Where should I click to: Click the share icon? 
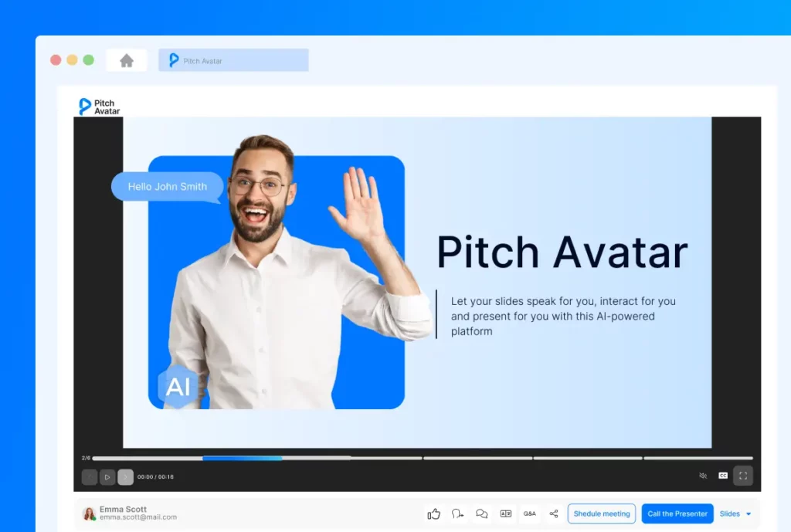coord(554,513)
